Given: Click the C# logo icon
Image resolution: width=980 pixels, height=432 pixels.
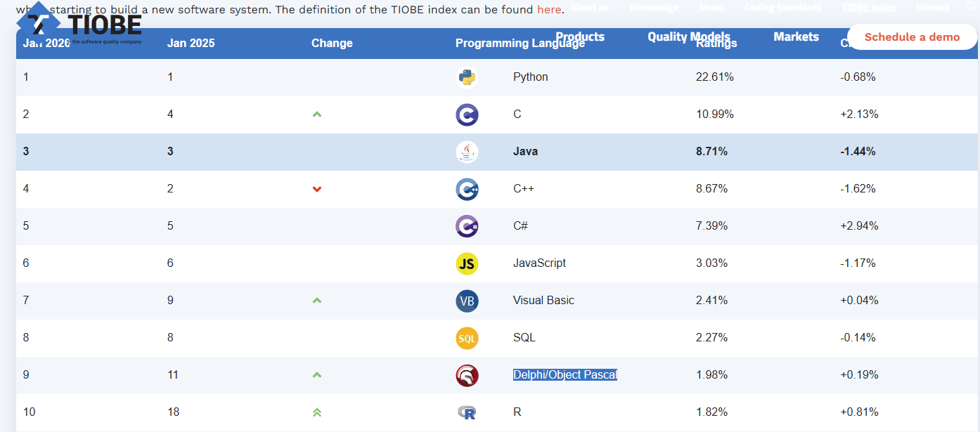Looking at the screenshot, I should [x=467, y=226].
